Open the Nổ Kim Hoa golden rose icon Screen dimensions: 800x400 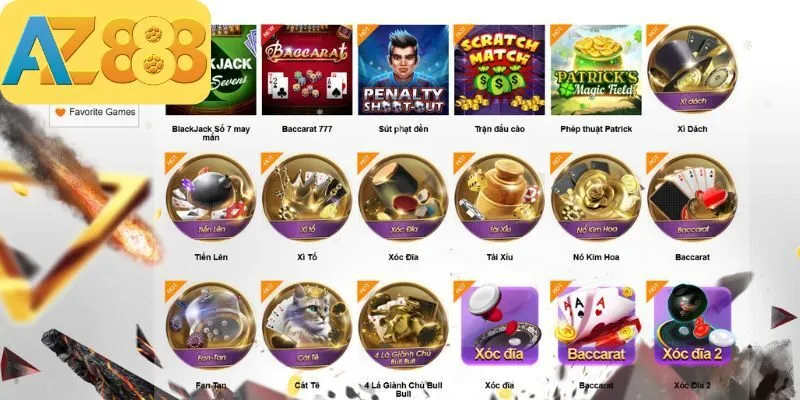click(x=596, y=197)
